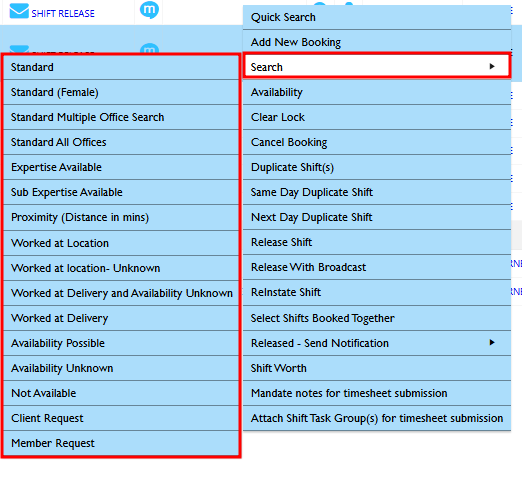Click the blue 'm' chat bubble icon
The image size is (522, 483).
click(149, 10)
